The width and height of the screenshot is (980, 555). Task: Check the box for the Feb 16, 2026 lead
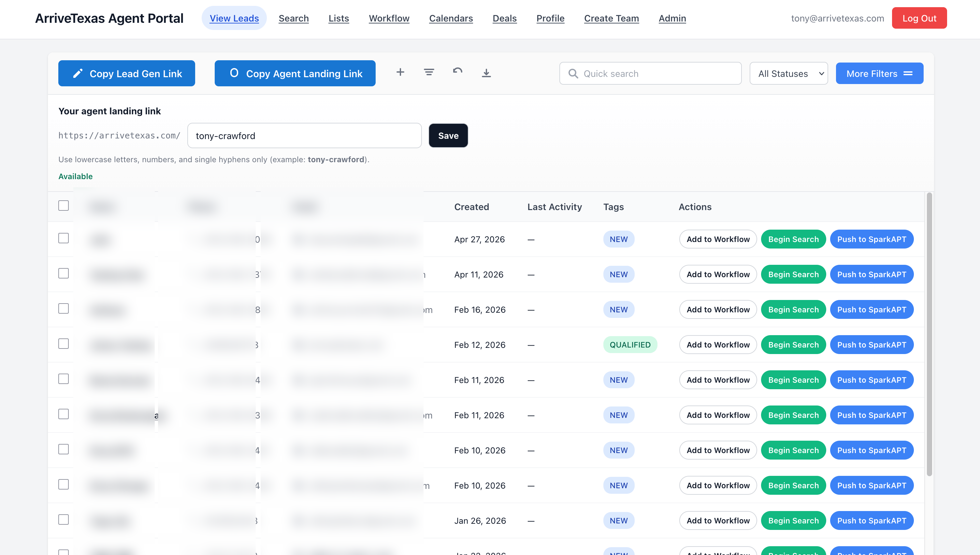tap(63, 308)
